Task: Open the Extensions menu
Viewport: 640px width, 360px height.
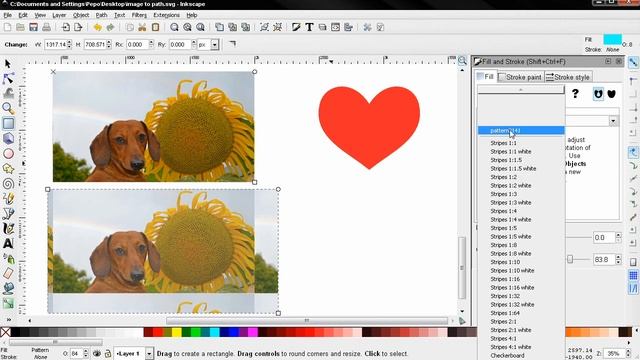Action: coord(166,15)
